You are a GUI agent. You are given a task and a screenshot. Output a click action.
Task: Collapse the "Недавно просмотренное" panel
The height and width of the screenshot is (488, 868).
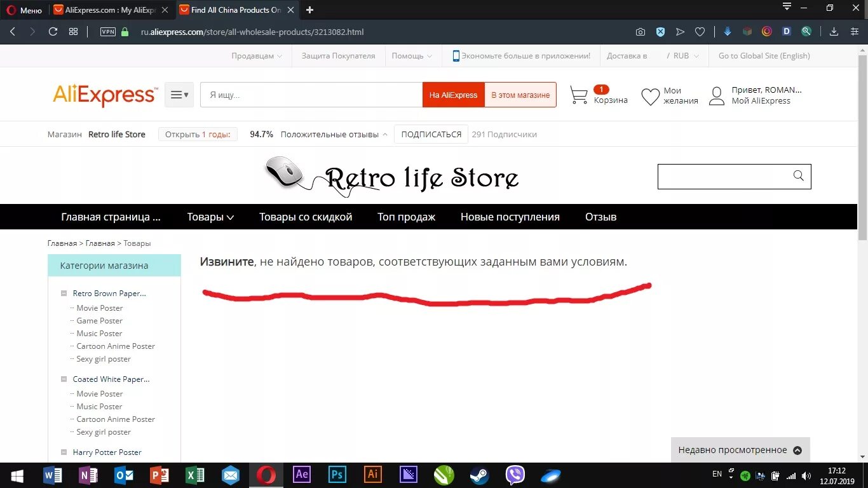797,449
